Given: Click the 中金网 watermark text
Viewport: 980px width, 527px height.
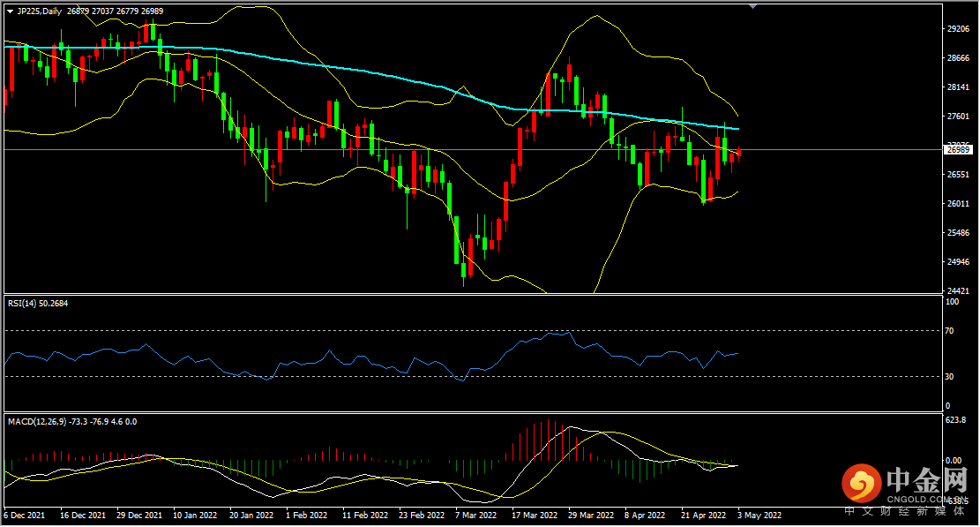Looking at the screenshot, I should coord(927,480).
